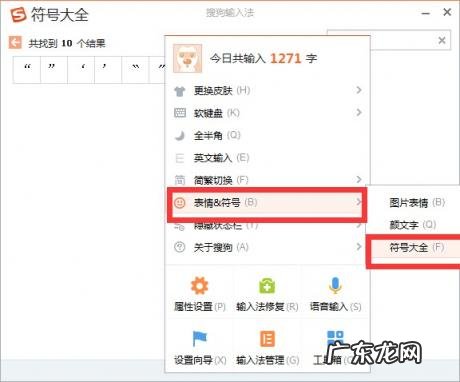Open 输入法修复 green kit icon
This screenshot has height=382, width=460.
(x=267, y=285)
